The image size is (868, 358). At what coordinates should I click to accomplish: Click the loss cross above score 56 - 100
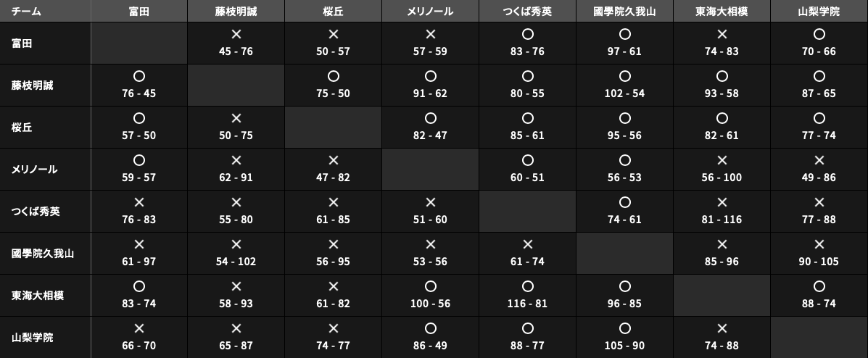[x=722, y=160]
